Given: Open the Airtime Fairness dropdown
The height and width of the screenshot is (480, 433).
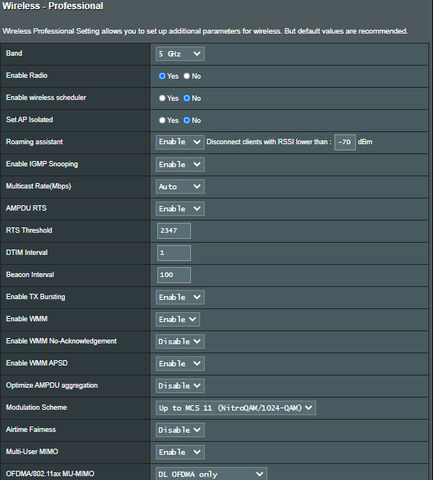Looking at the screenshot, I should tap(180, 430).
